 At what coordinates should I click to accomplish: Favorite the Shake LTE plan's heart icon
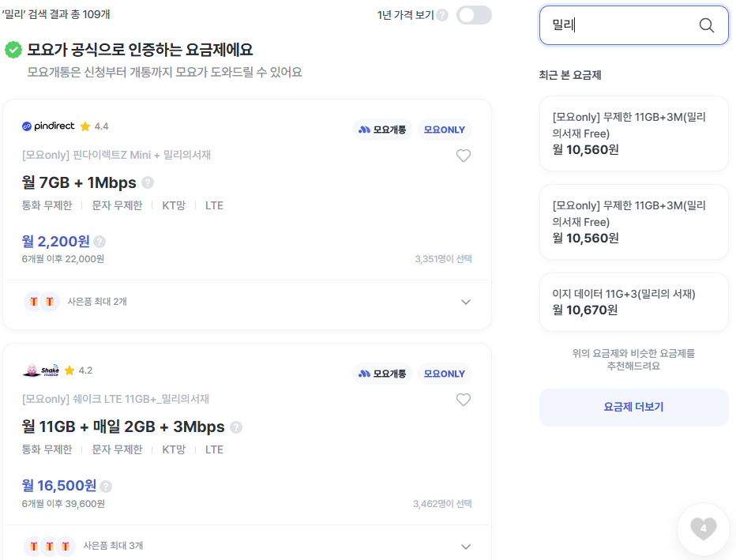464,399
